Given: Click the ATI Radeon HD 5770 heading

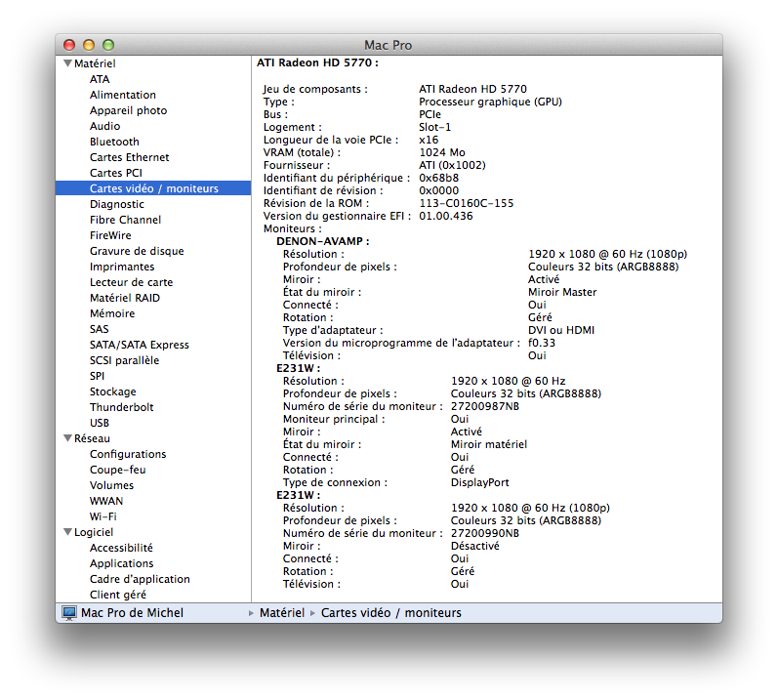Looking at the screenshot, I should (317, 63).
